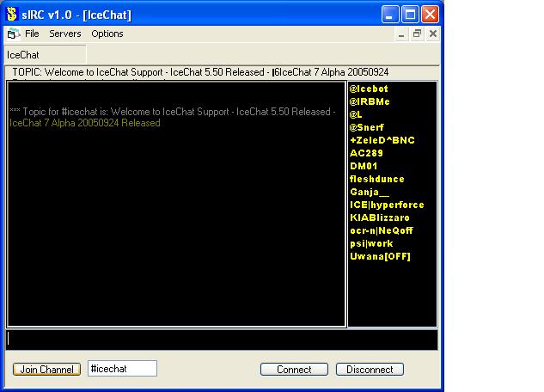Click the sIRC app icon in title bar
The height and width of the screenshot is (392, 544).
[12, 15]
